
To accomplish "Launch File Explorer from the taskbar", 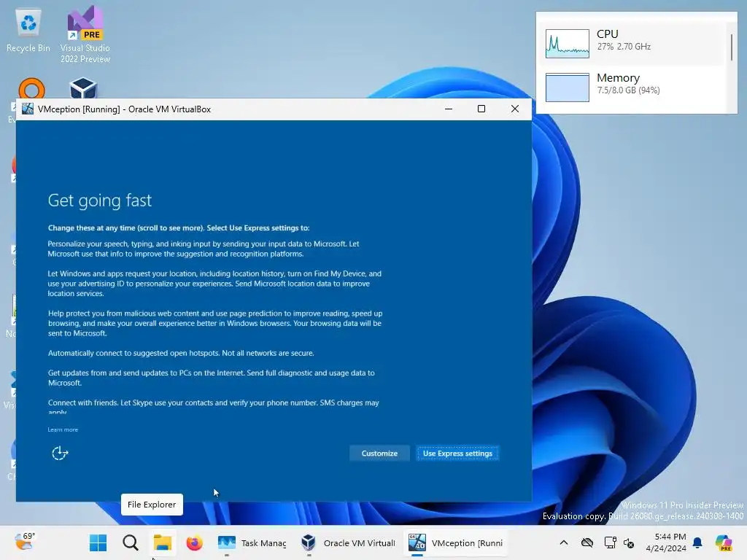I will (x=163, y=542).
